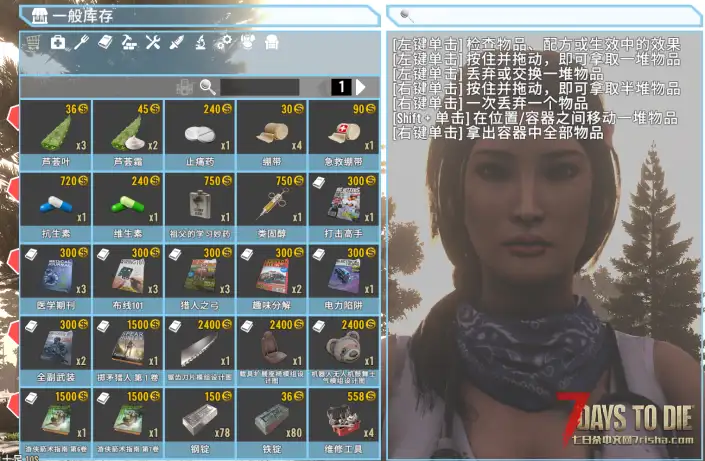
Task: Pick the 祖父的学习妙药 flask item
Action: [x=200, y=207]
